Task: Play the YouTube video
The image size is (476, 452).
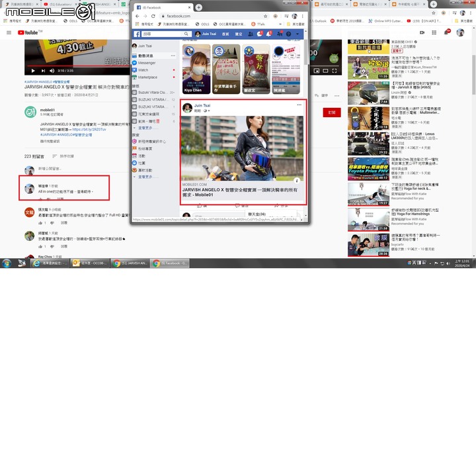Action: (x=33, y=71)
